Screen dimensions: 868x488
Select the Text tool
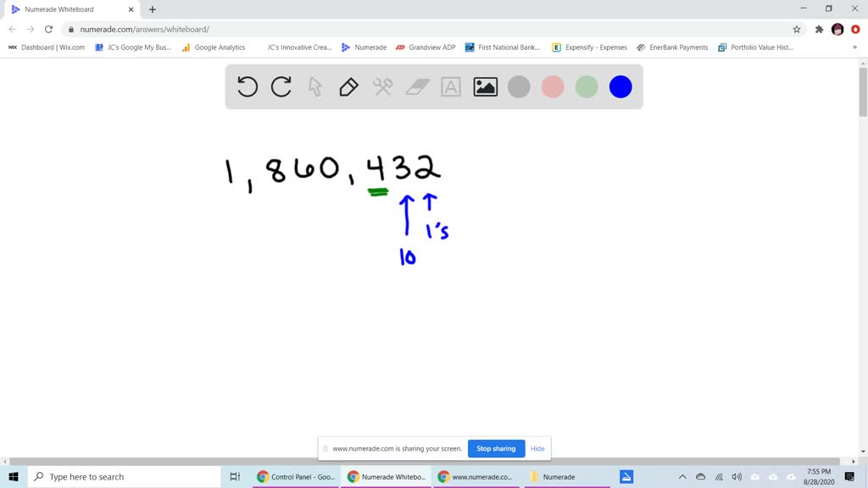point(450,86)
